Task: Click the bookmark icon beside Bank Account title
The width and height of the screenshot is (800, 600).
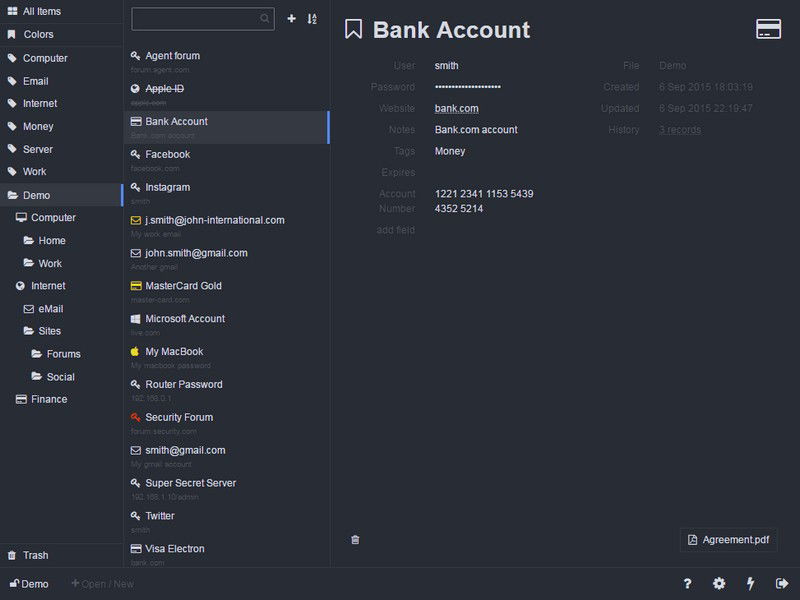Action: pos(353,29)
